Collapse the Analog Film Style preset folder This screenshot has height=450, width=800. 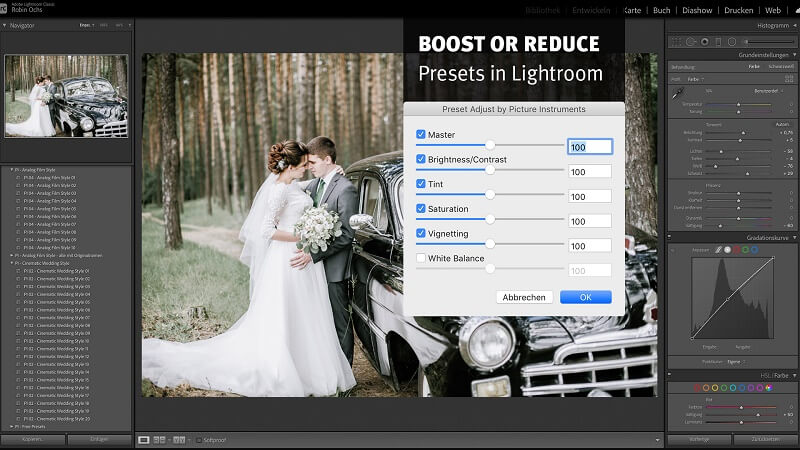(x=12, y=169)
